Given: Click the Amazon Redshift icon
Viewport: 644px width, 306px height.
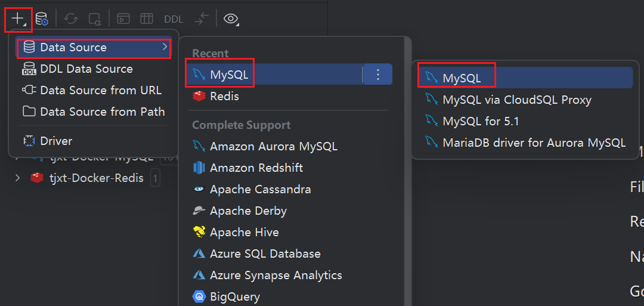Looking at the screenshot, I should pyautogui.click(x=199, y=168).
